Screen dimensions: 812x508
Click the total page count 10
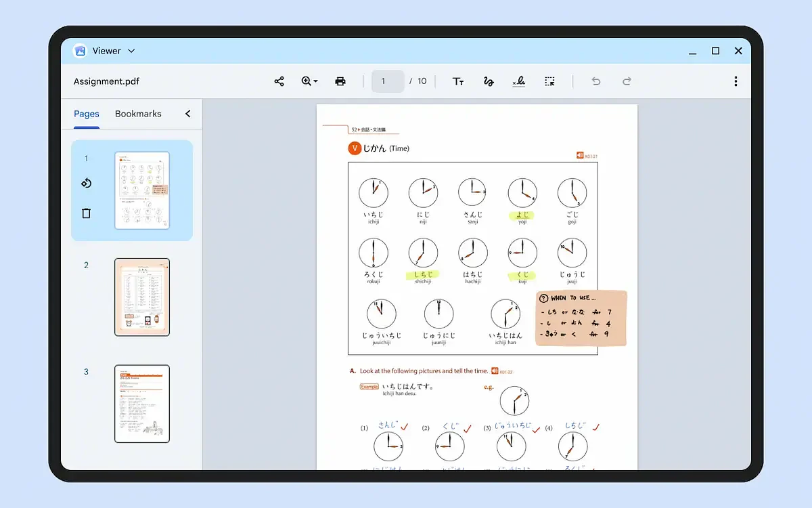pyautogui.click(x=422, y=81)
